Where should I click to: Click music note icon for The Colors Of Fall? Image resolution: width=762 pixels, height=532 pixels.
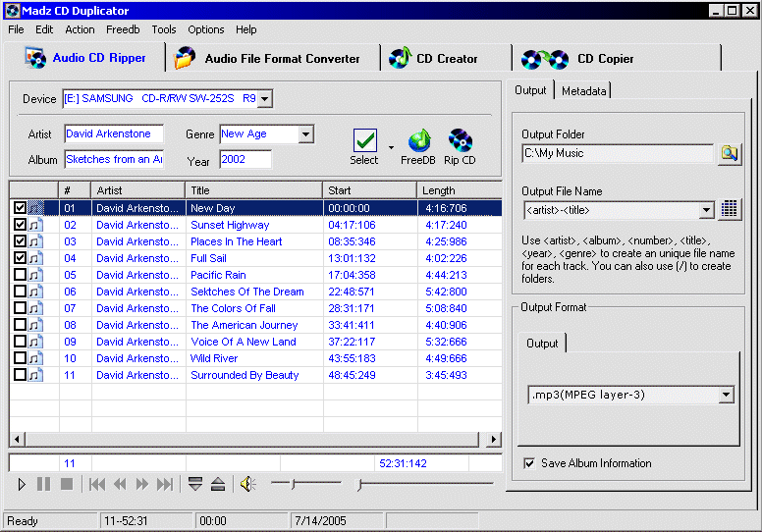[35, 308]
